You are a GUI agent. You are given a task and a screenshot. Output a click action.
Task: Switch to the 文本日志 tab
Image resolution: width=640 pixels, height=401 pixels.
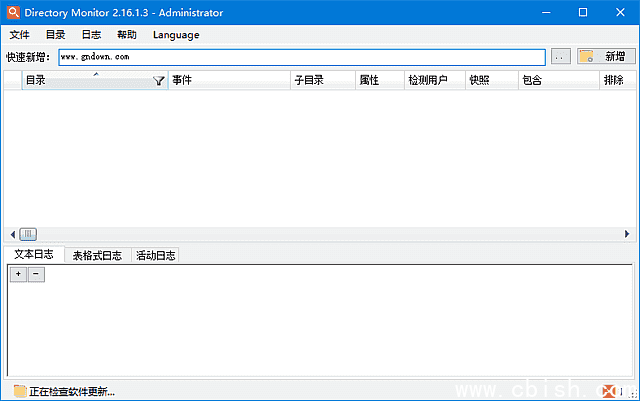(34, 255)
